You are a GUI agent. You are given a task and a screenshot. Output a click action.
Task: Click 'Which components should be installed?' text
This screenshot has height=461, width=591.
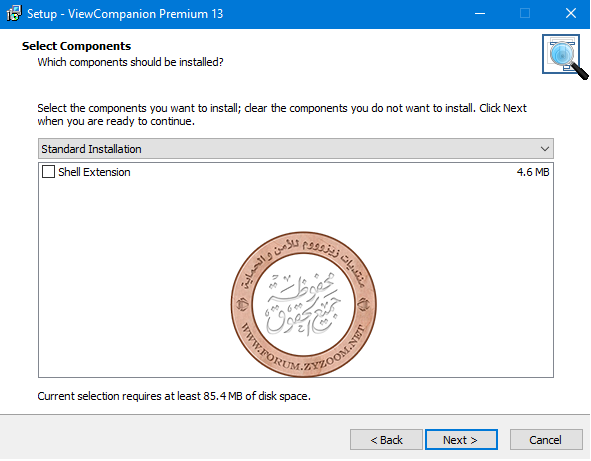click(x=130, y=62)
